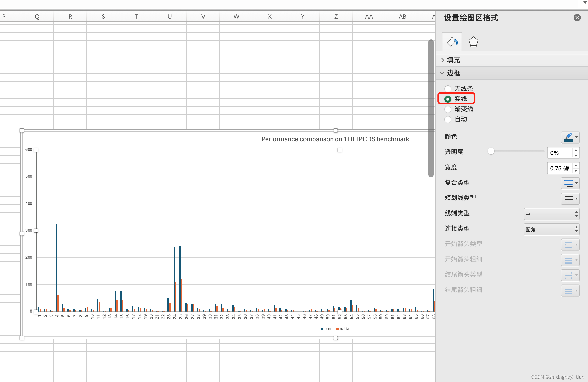Viewport: 588px width, 382px height.
Task: Increase 宽度 with up stepper arrow
Action: point(576,165)
